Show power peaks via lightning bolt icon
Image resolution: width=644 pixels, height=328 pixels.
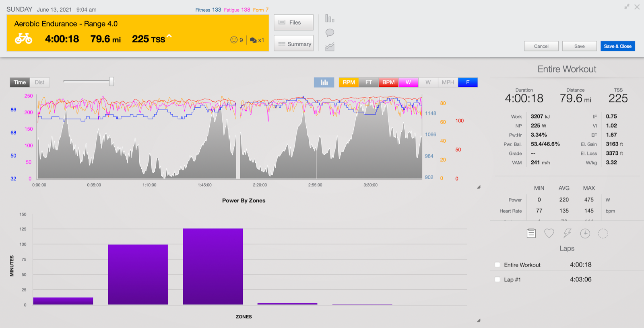tap(567, 233)
